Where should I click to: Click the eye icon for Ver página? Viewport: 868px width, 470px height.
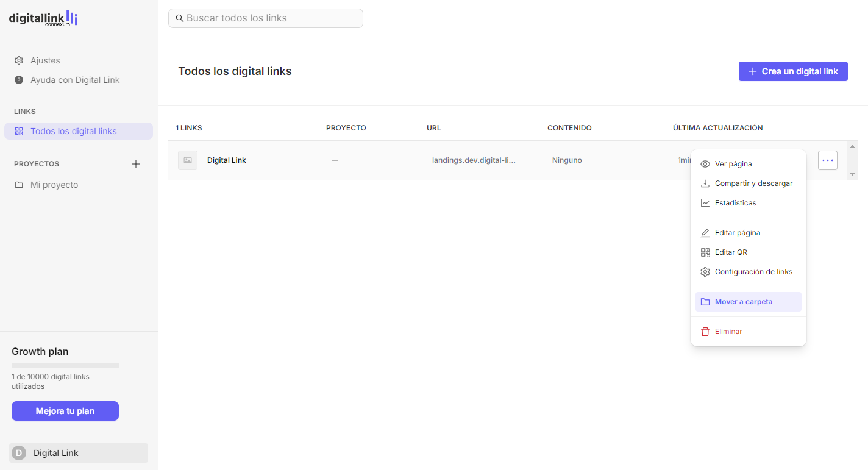pos(705,164)
